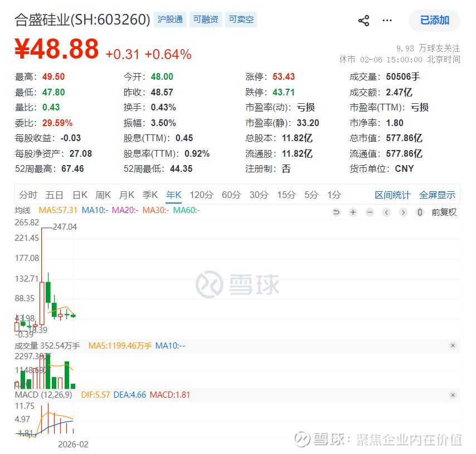Click the 总市值 577.86亿 value
The image size is (476, 454).
tap(404, 138)
